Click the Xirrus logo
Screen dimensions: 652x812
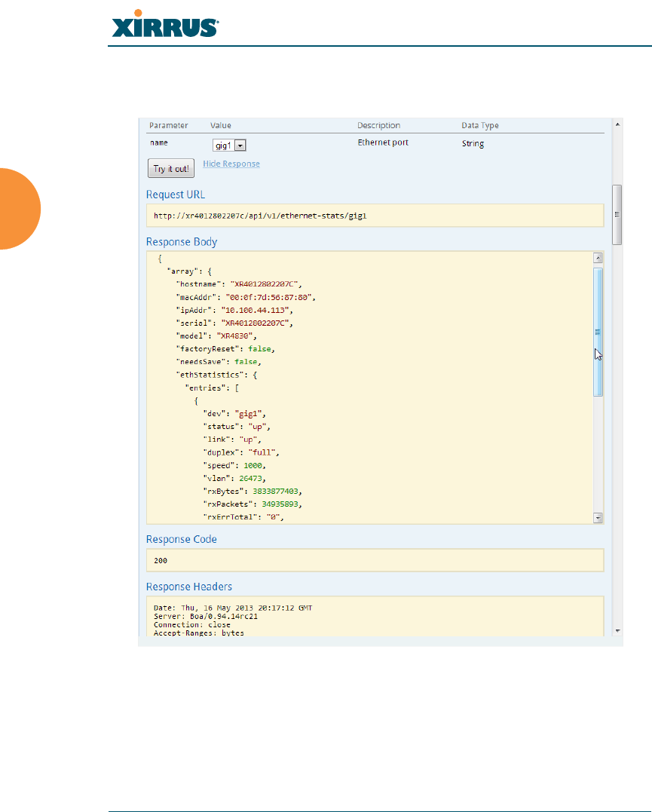point(165,23)
